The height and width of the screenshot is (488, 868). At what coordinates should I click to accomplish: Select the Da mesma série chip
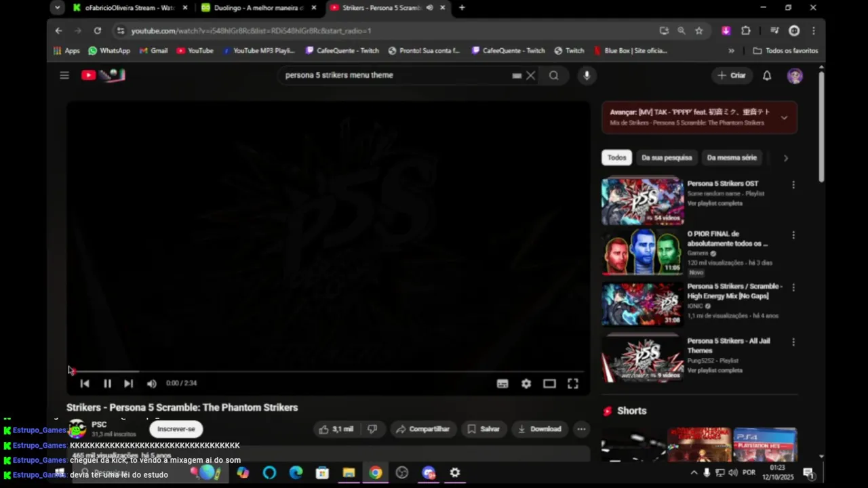[x=732, y=158]
